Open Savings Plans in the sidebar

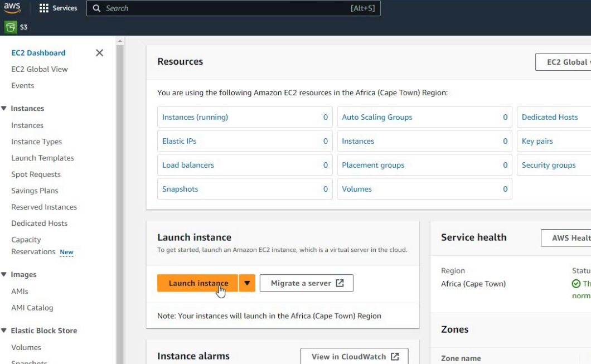pos(35,191)
